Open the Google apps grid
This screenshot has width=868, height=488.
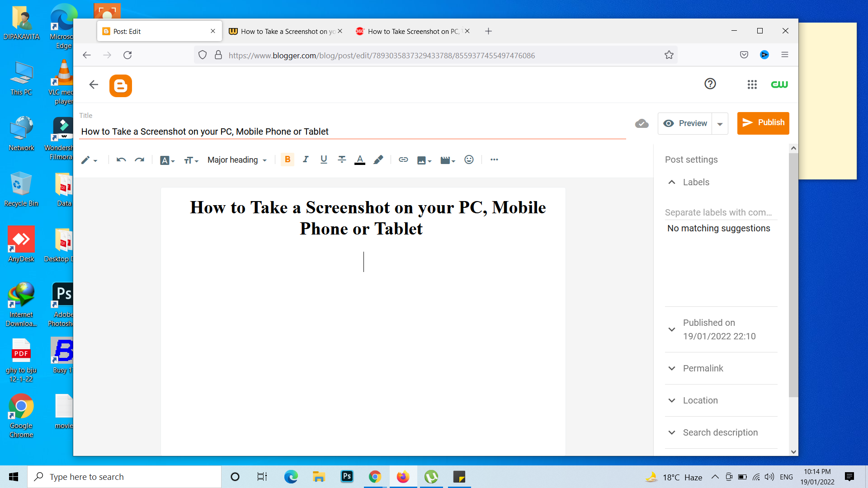[752, 84]
